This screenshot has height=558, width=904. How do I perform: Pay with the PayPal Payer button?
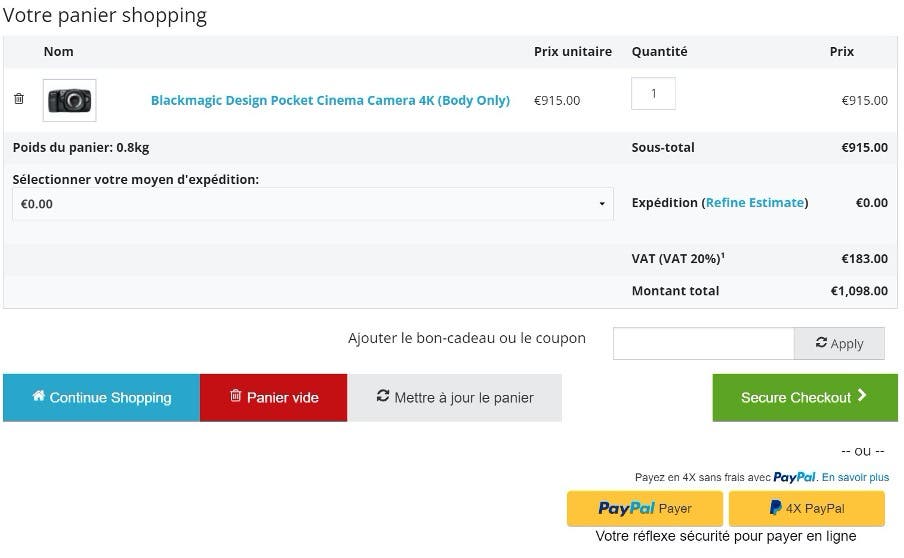coord(645,508)
